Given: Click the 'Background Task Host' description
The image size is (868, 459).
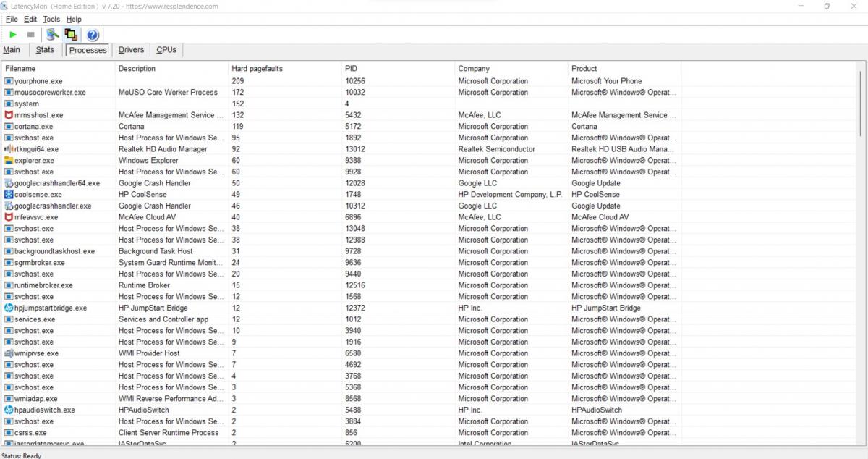Looking at the screenshot, I should (x=156, y=251).
